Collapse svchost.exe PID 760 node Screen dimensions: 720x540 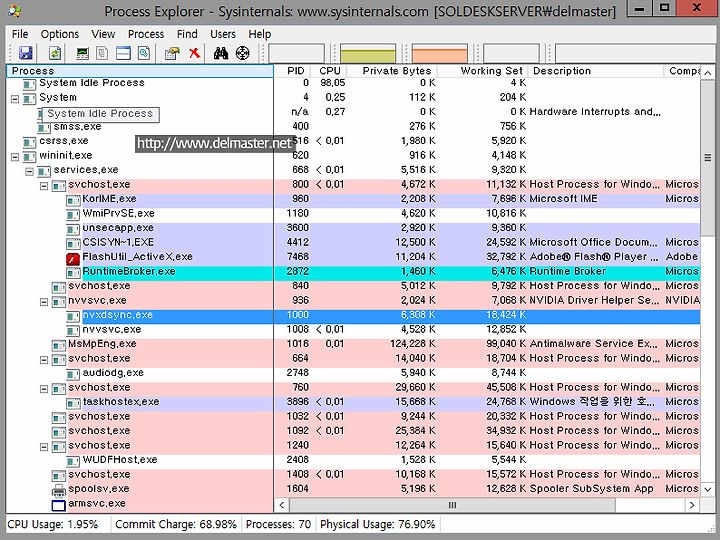click(x=44, y=389)
